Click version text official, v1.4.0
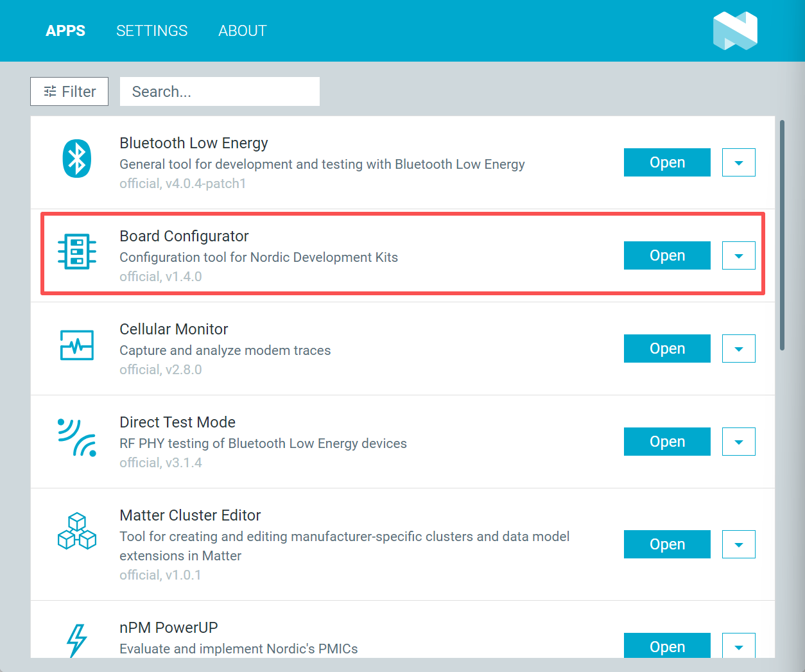Screen dimensions: 805x672 (160, 277)
